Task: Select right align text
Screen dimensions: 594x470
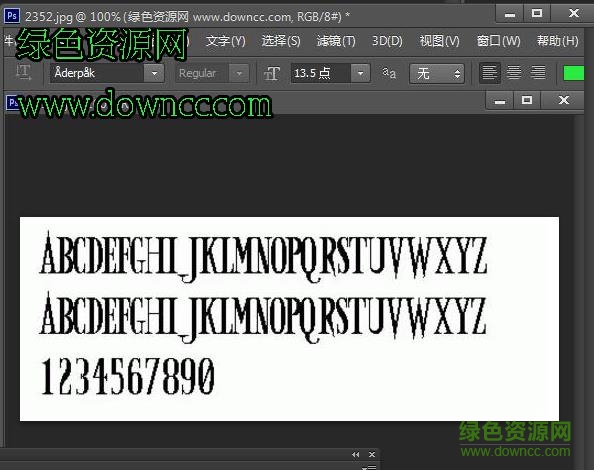Action: tap(538, 72)
